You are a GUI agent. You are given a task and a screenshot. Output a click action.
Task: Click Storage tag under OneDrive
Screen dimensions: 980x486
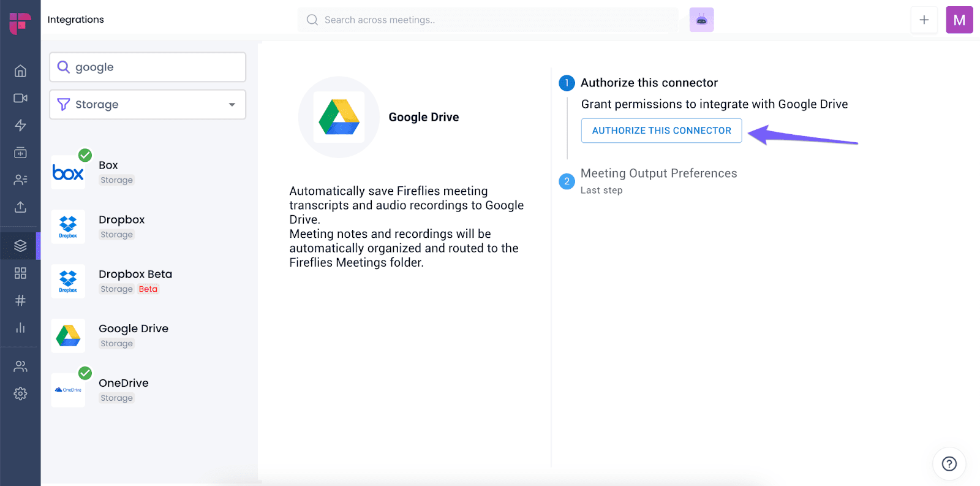[116, 398]
